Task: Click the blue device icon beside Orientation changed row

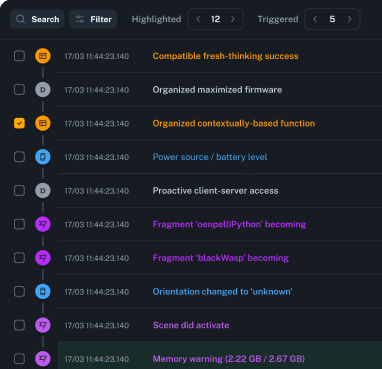Action: pyautogui.click(x=43, y=292)
